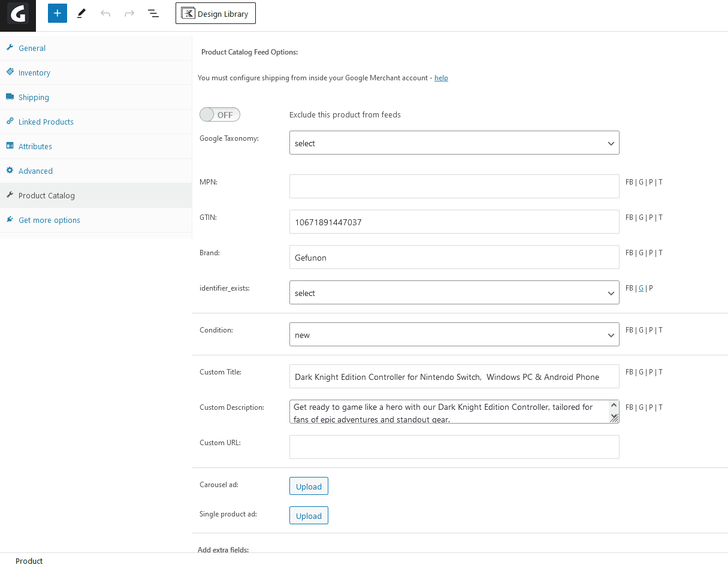Viewport: 728px width, 565px height.
Task: Open the Document Overview list icon
Action: (x=153, y=13)
